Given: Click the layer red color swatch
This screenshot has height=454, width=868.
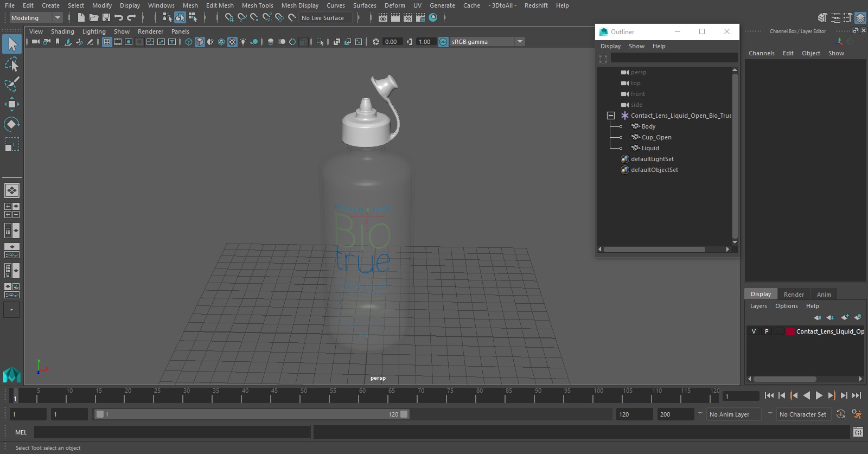Looking at the screenshot, I should (790, 331).
